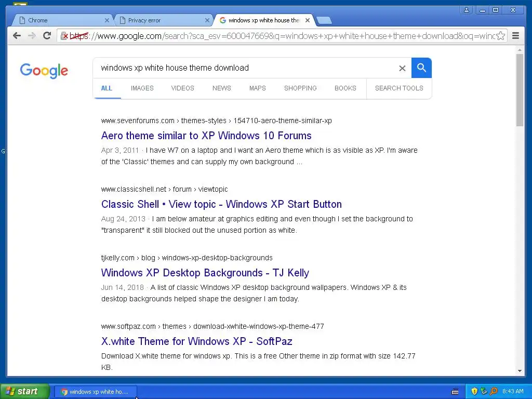Switch to MAPS results

coord(258,88)
